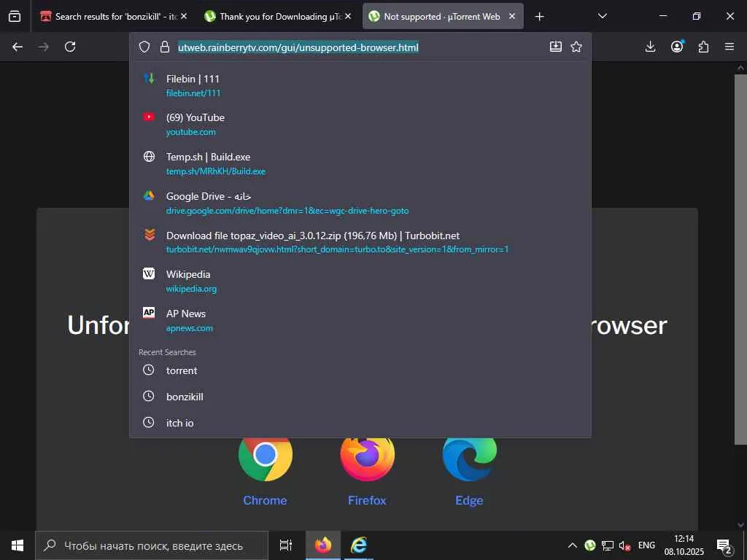Click the µTorrent tray icon
The width and height of the screenshot is (747, 560).
(x=589, y=545)
